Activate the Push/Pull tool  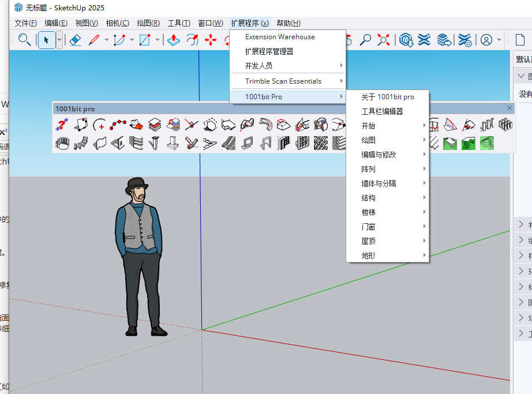pos(174,40)
